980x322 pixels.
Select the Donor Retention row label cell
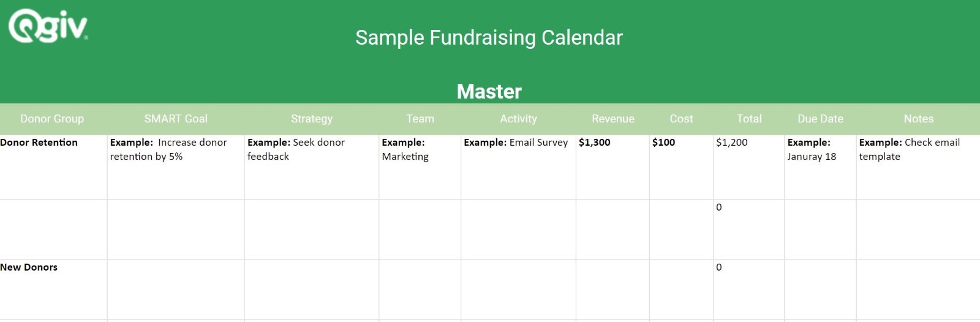(53, 167)
